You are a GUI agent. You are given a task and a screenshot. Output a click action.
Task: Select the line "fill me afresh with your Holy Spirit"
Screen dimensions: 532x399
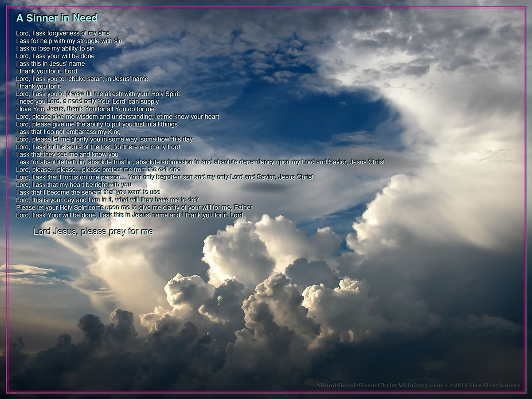[x=98, y=94]
